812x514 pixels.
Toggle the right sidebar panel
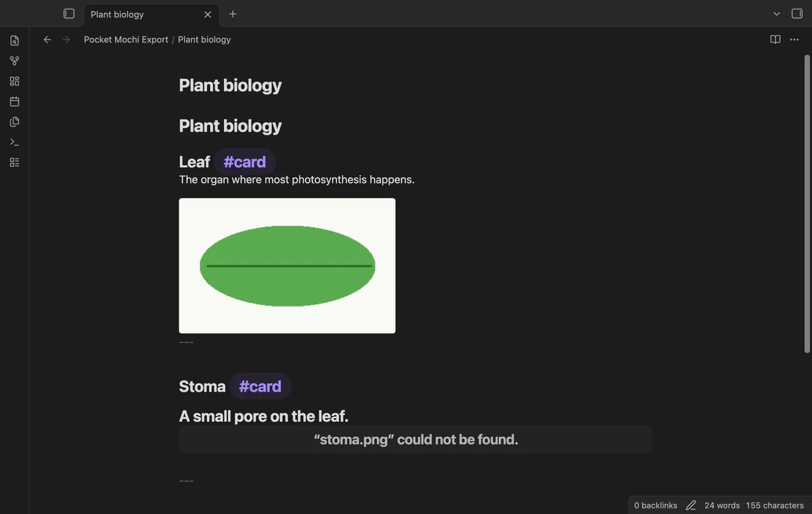(x=797, y=14)
